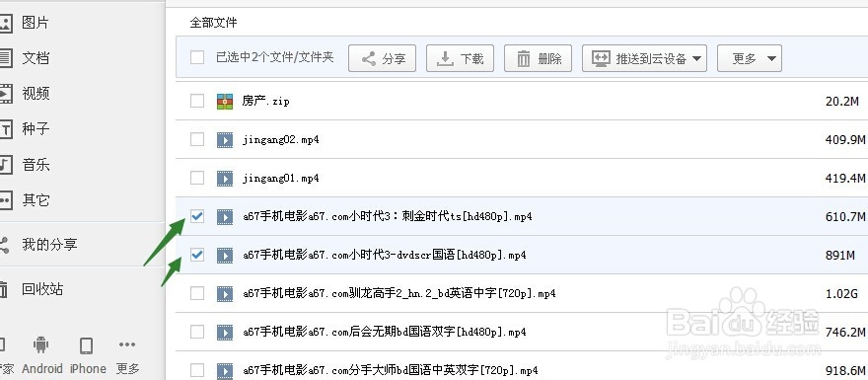Click the Android client icon
This screenshot has width=868, height=380.
[41, 345]
